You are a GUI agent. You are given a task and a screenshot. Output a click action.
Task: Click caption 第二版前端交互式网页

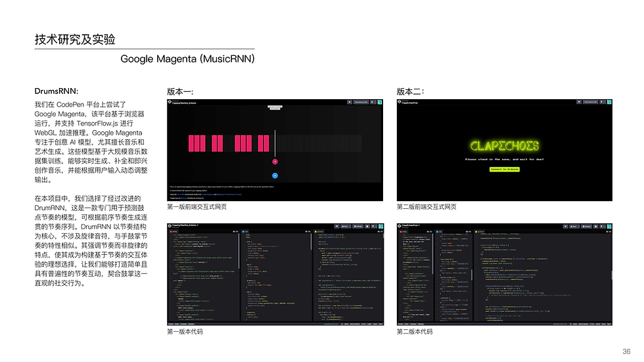(426, 207)
